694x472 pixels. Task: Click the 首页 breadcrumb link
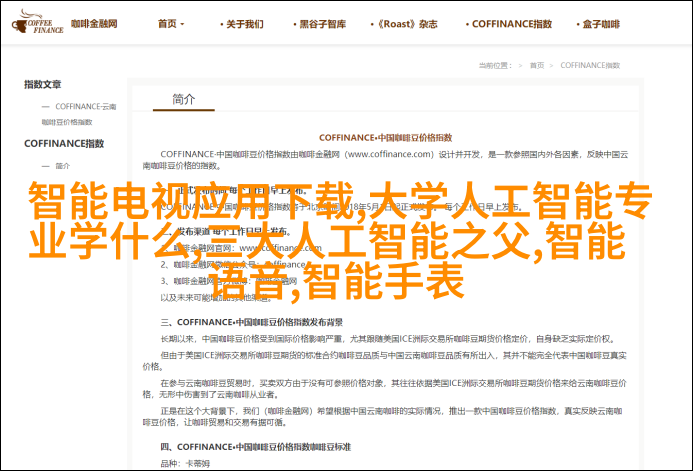[537, 66]
